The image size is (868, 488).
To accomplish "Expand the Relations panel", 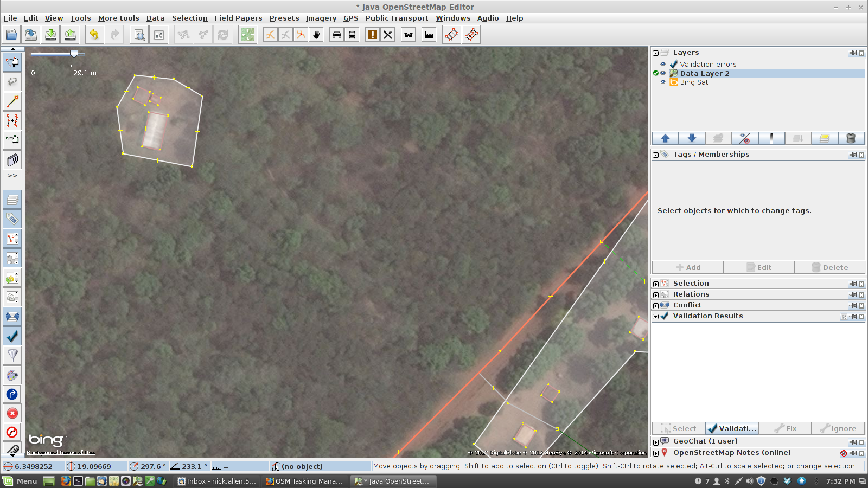I will [655, 295].
